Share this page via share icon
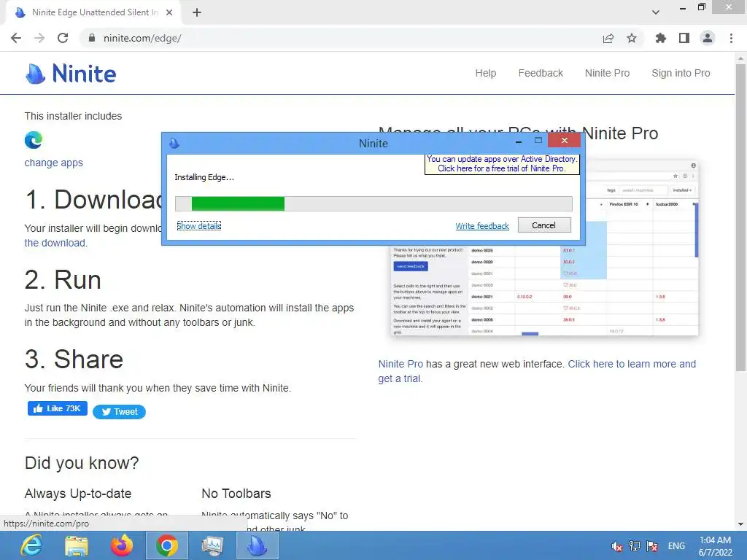The width and height of the screenshot is (747, 560). click(x=608, y=38)
